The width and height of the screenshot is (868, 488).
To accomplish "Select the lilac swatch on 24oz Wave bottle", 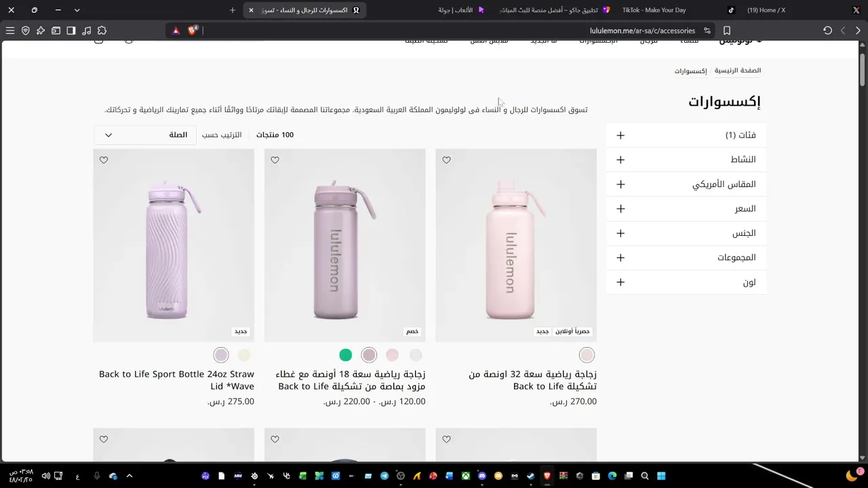I will (221, 355).
